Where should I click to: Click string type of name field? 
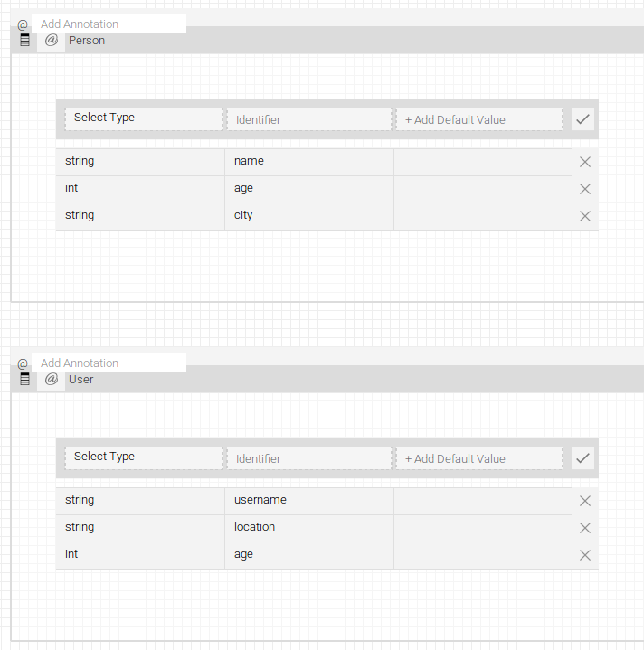tap(140, 162)
